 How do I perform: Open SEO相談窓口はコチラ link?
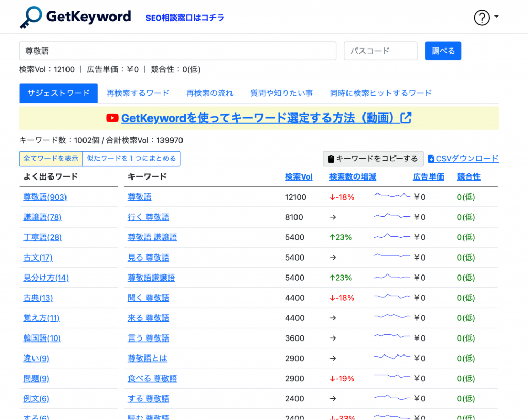(185, 18)
